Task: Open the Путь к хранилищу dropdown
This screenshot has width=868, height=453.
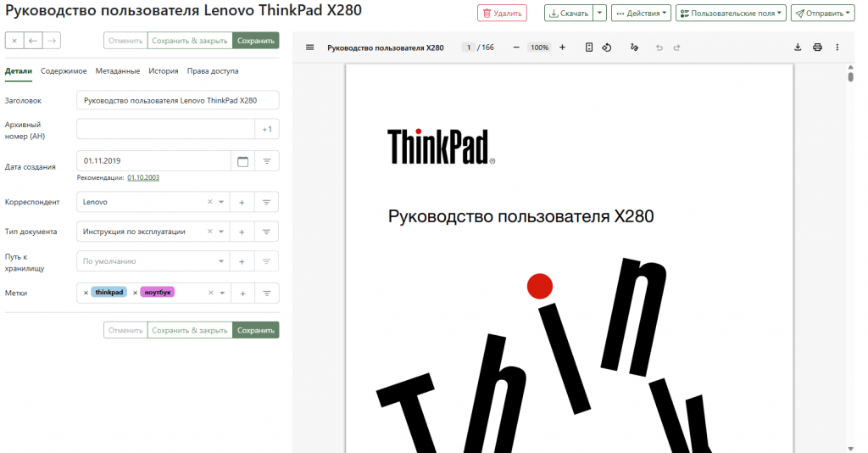Action: point(221,261)
